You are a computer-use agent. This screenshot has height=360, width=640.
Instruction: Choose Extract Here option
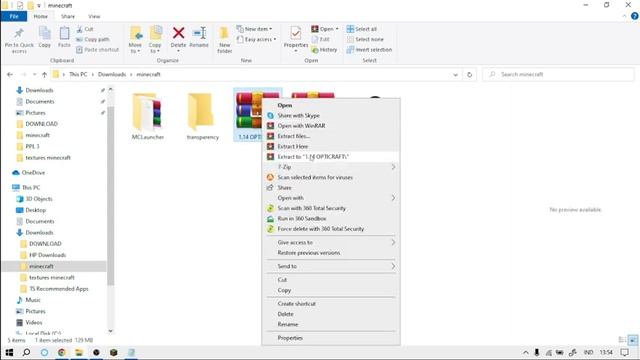pos(331,146)
